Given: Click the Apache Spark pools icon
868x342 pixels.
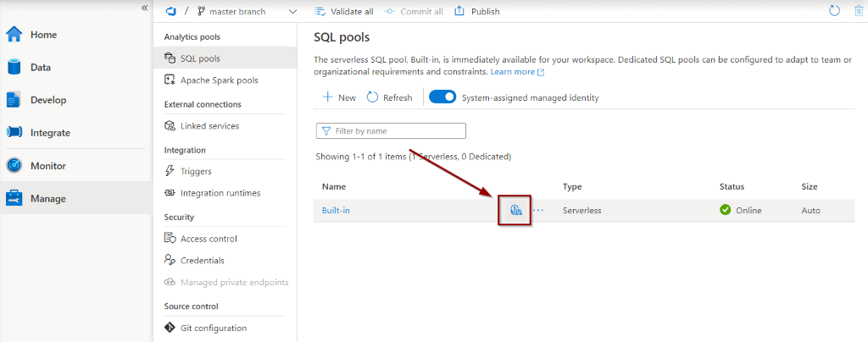Looking at the screenshot, I should click(x=170, y=80).
